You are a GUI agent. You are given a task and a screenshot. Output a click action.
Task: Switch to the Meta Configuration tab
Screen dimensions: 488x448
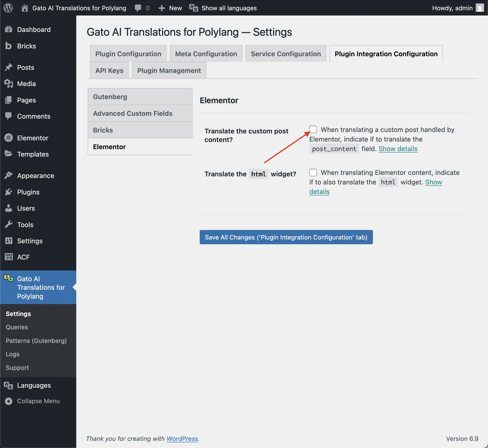point(206,54)
